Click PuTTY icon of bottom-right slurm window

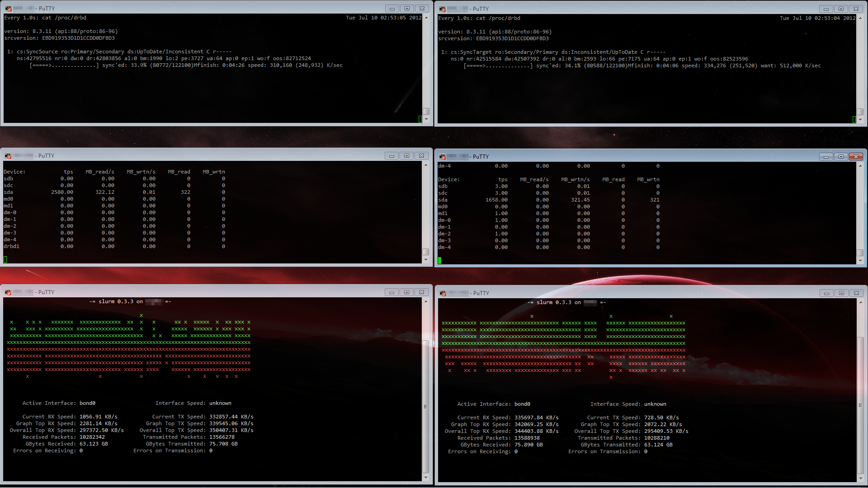(443, 293)
